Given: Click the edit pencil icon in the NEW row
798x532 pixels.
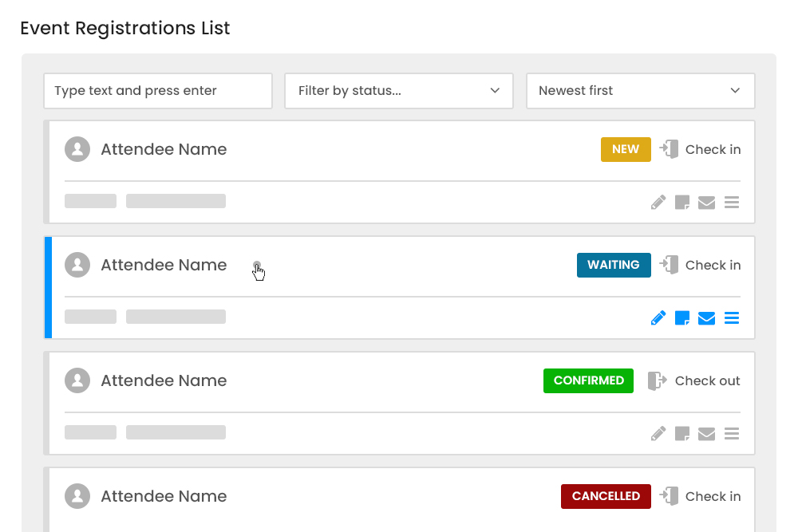Looking at the screenshot, I should (x=658, y=203).
